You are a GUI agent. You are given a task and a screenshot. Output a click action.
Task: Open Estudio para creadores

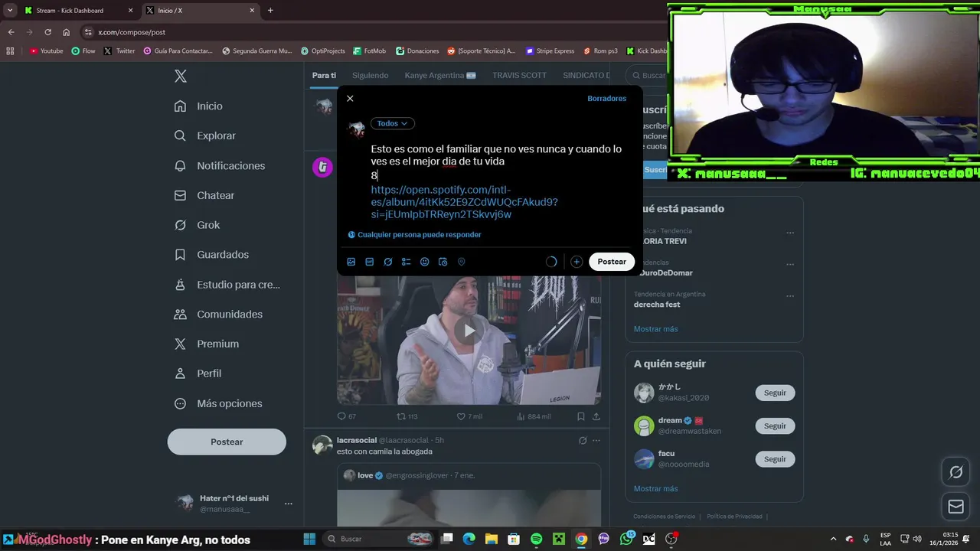point(227,285)
